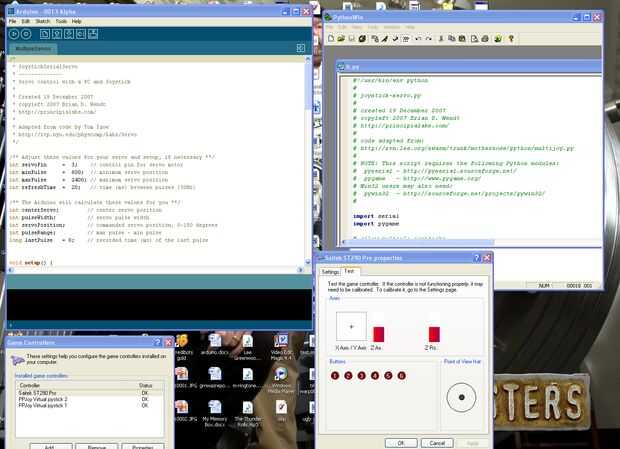Image resolution: width=620 pixels, height=449 pixels.
Task: Click the Point of View Hat circle
Action: tap(461, 397)
